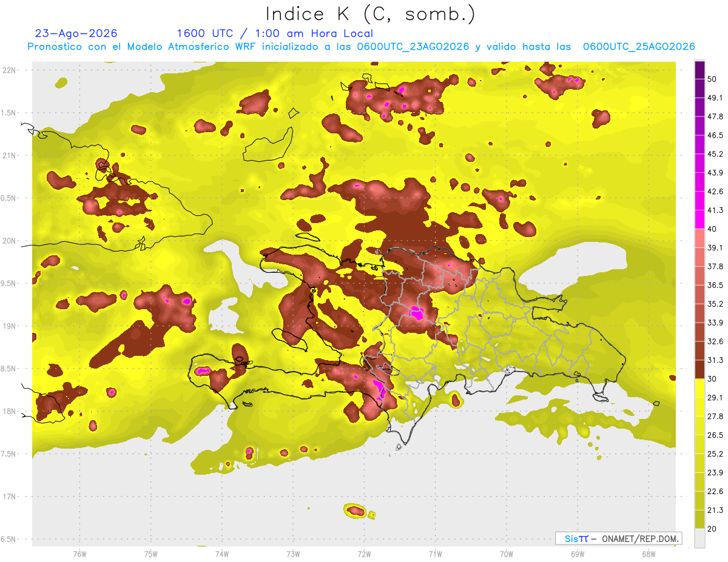Click the colorbar value "45.2"
This screenshot has height=562, width=728.
[716, 154]
